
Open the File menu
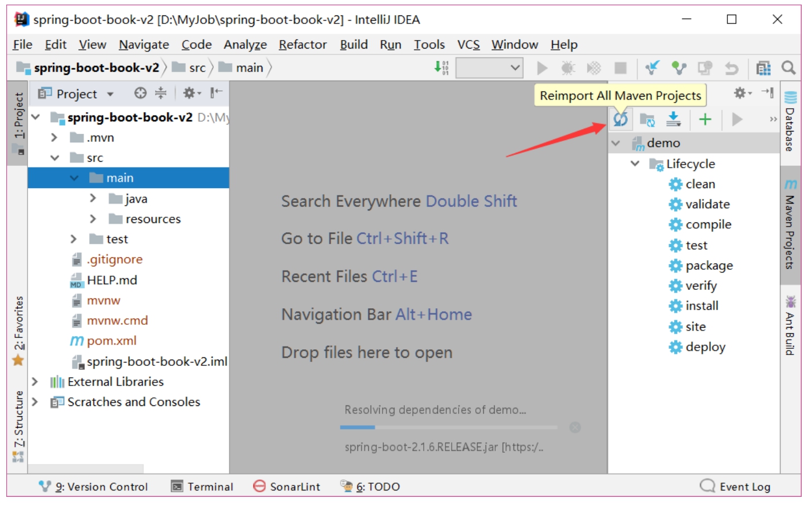pos(22,45)
